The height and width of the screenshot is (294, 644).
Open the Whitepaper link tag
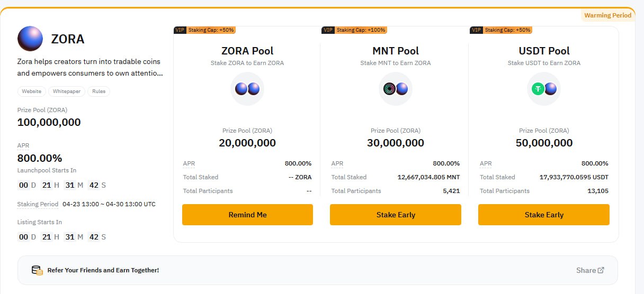pyautogui.click(x=66, y=91)
